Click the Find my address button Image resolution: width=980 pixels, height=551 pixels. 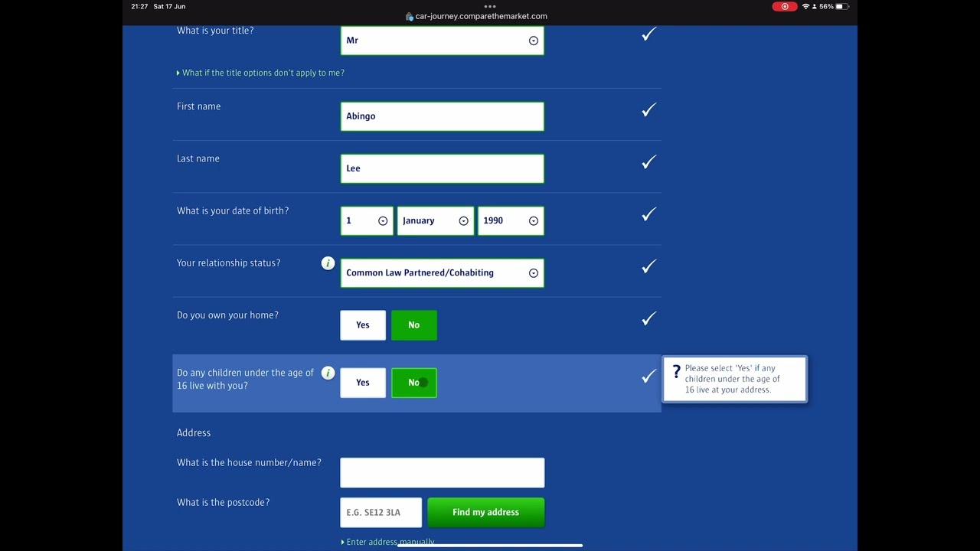[x=485, y=513]
